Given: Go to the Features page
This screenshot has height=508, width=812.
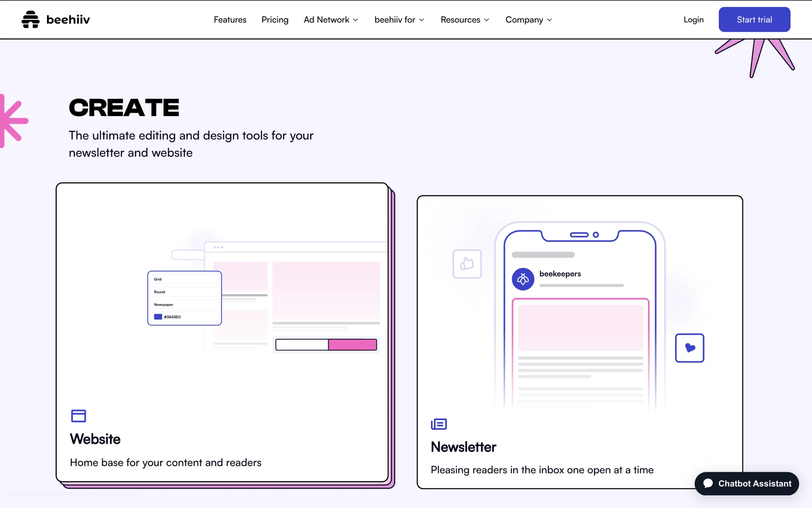Looking at the screenshot, I should [230, 20].
